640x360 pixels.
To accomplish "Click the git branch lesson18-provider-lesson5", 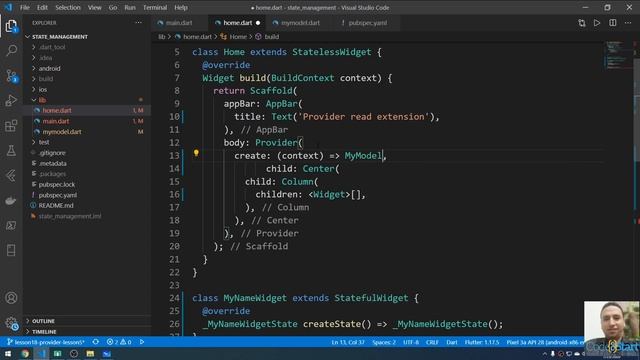I will [x=46, y=342].
